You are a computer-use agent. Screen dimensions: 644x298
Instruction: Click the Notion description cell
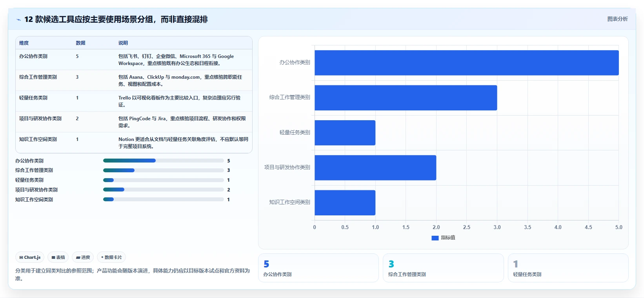point(183,143)
